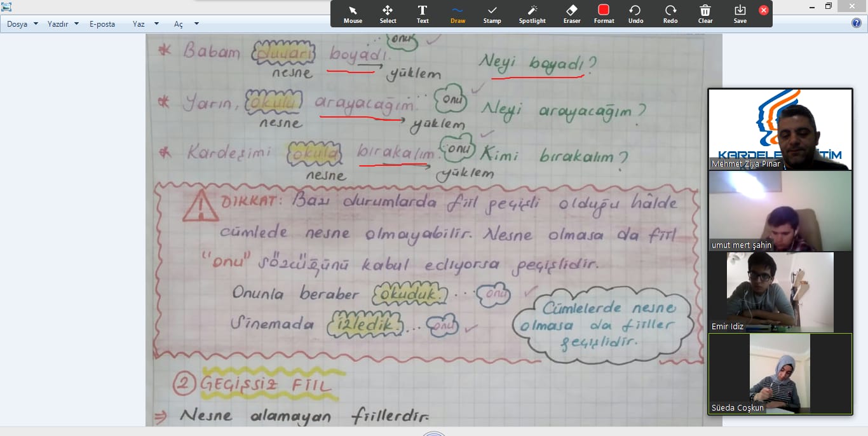
Task: Enable the Spotlight pointer
Action: (x=532, y=13)
